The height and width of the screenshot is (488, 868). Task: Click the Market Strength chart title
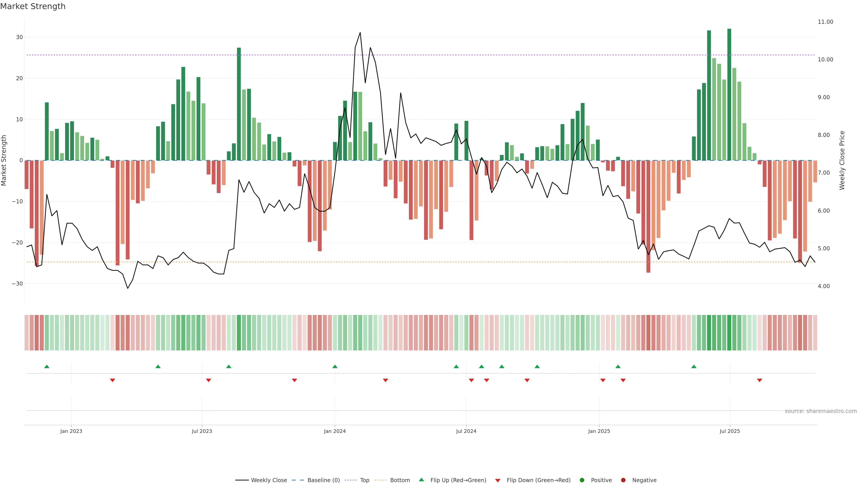point(33,6)
